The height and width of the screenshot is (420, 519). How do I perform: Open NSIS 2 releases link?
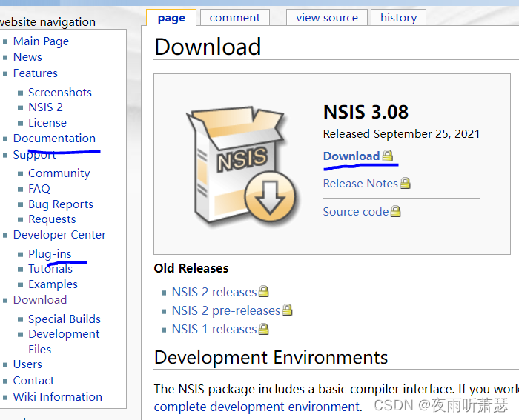214,292
